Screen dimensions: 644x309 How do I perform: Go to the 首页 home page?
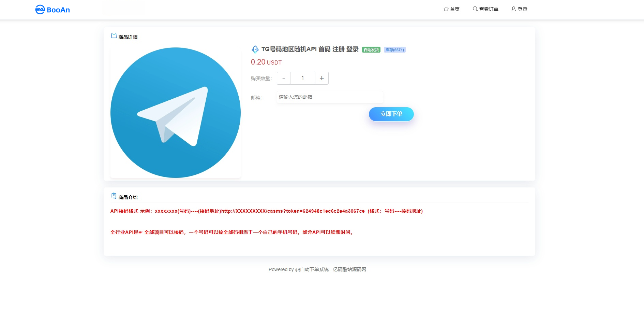pyautogui.click(x=451, y=9)
